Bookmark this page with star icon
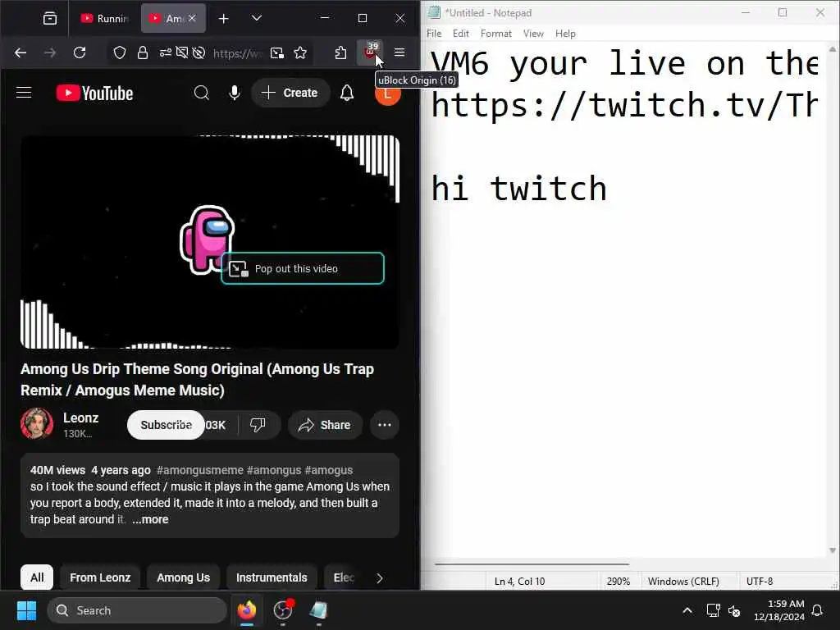This screenshot has width=840, height=630. coord(300,52)
